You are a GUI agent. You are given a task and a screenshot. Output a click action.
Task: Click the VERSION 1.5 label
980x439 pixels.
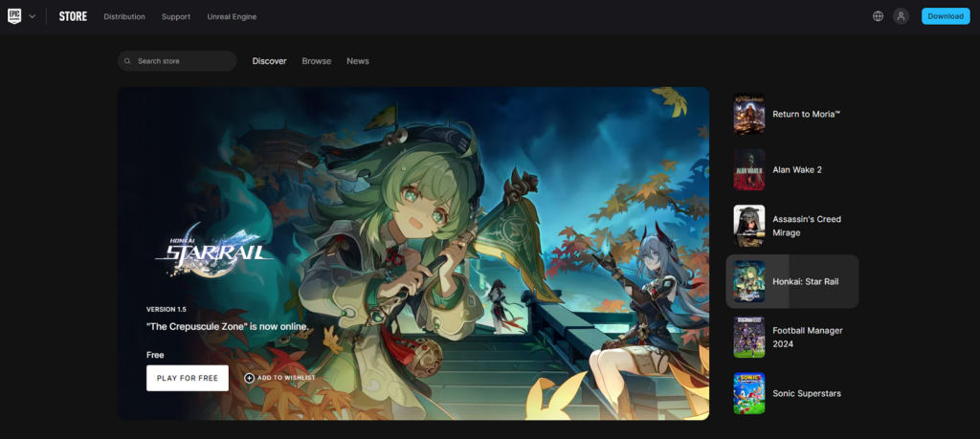[x=167, y=309]
